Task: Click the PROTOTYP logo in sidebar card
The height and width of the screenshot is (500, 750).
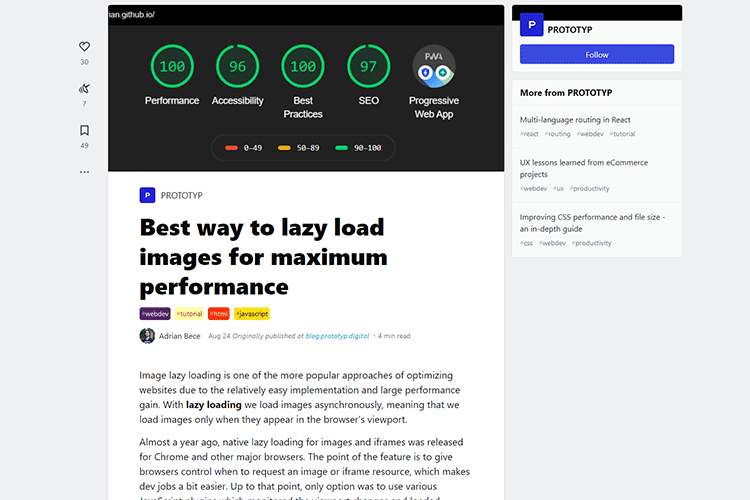Action: pos(532,27)
